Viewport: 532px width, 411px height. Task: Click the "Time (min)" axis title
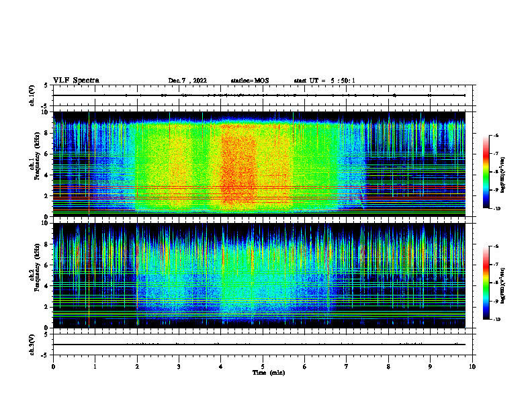point(269,373)
